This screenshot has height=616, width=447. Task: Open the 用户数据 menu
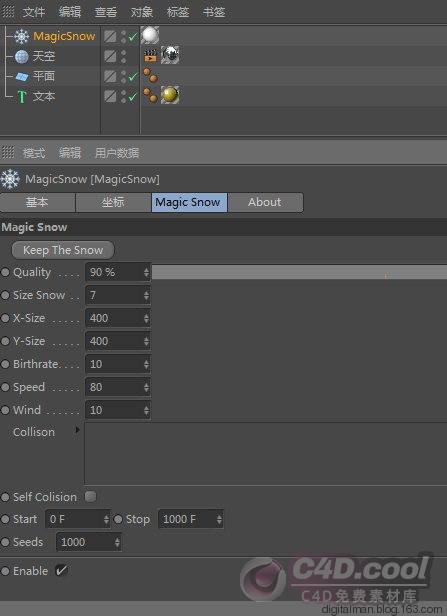tap(117, 152)
